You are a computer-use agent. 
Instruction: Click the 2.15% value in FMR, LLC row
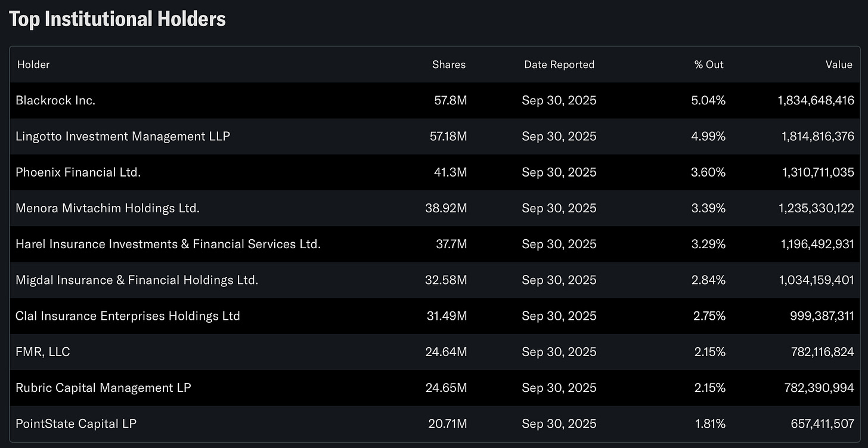pyautogui.click(x=709, y=352)
